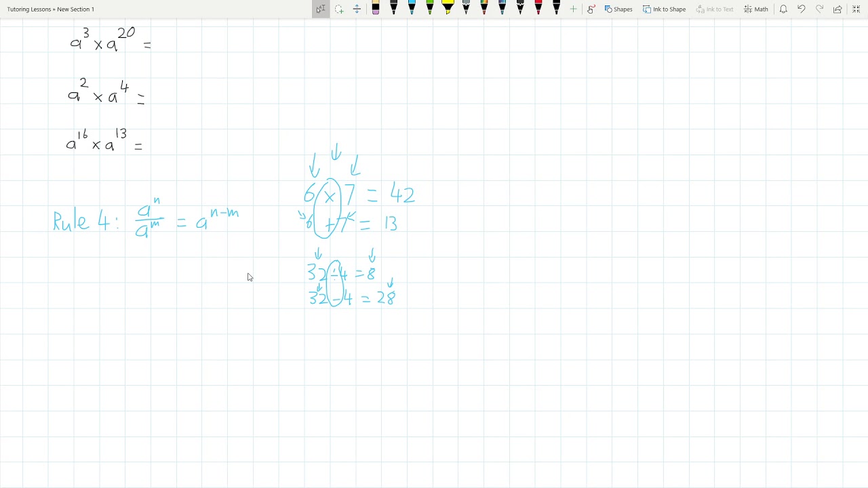Select the rainbow ink pen

pyautogui.click(x=484, y=9)
